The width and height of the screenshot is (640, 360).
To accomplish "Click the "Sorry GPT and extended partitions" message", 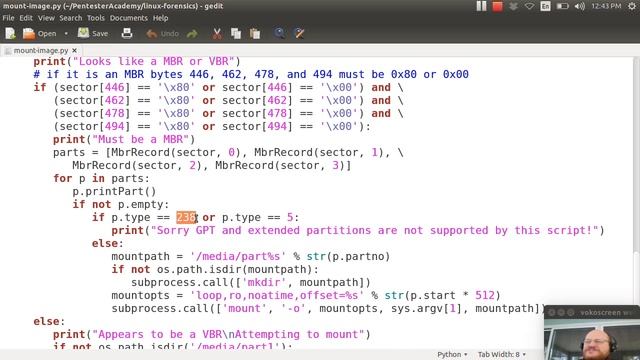I will click(x=374, y=230).
